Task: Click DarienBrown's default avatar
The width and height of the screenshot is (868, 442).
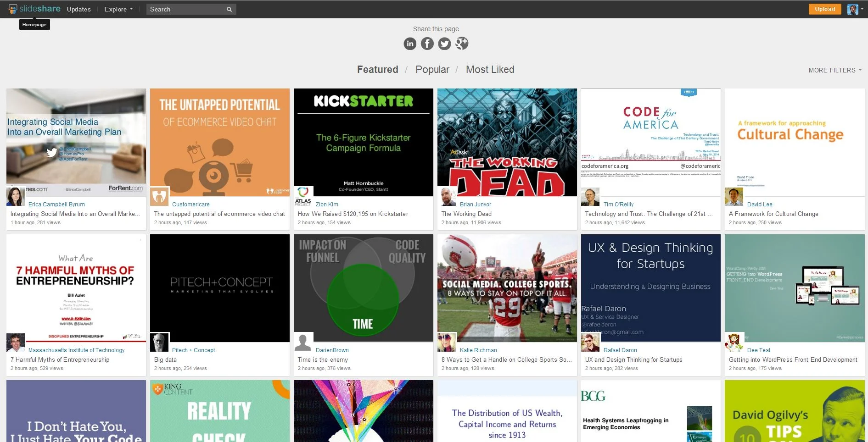Action: [x=303, y=343]
